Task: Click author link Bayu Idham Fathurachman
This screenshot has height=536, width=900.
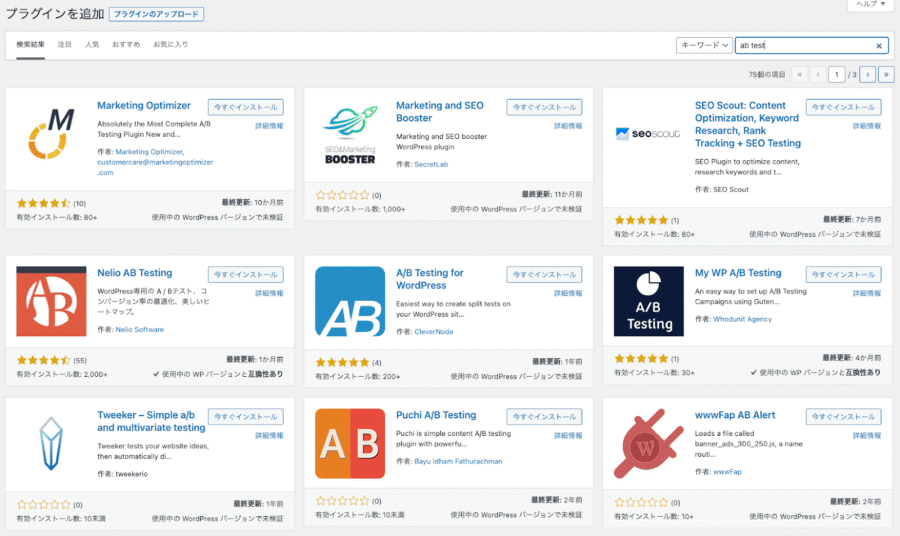Action: point(458,462)
